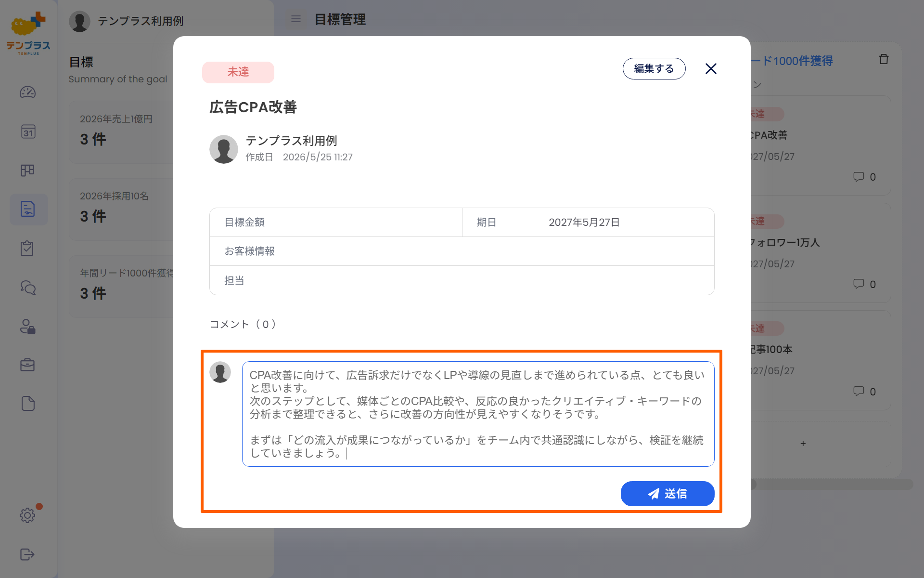Send the comment with 送信 button
Image resolution: width=924 pixels, height=578 pixels.
coord(667,494)
